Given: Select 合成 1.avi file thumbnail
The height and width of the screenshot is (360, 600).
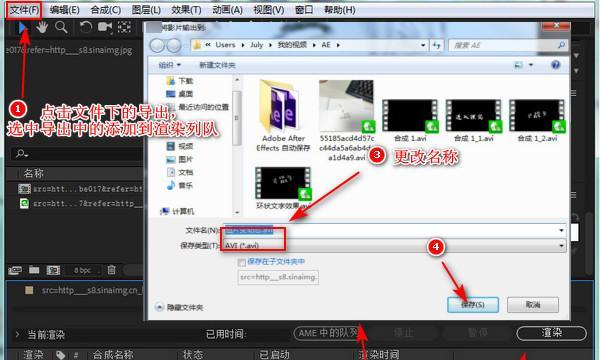Looking at the screenshot, I should pyautogui.click(x=410, y=121).
